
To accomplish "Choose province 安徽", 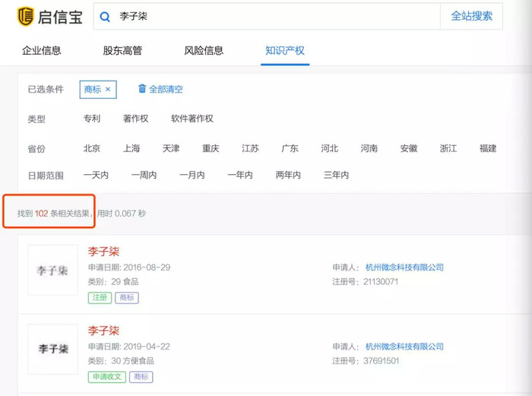I will [409, 148].
